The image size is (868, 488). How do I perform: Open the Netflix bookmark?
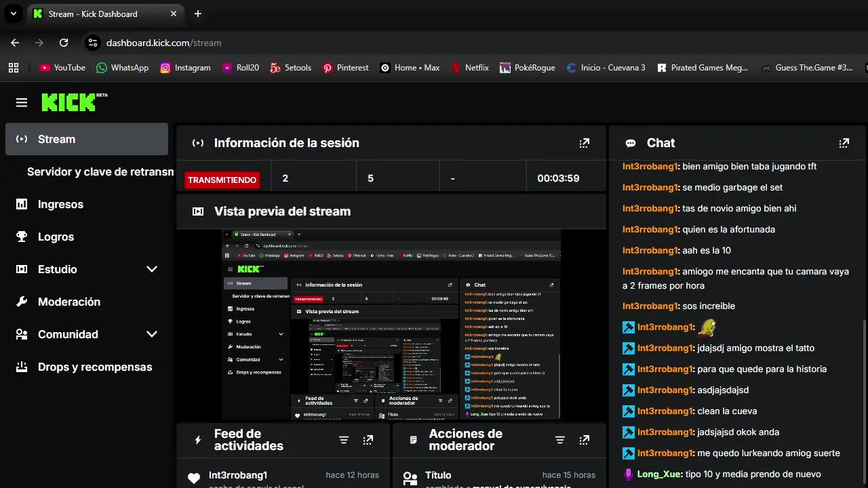pos(470,68)
